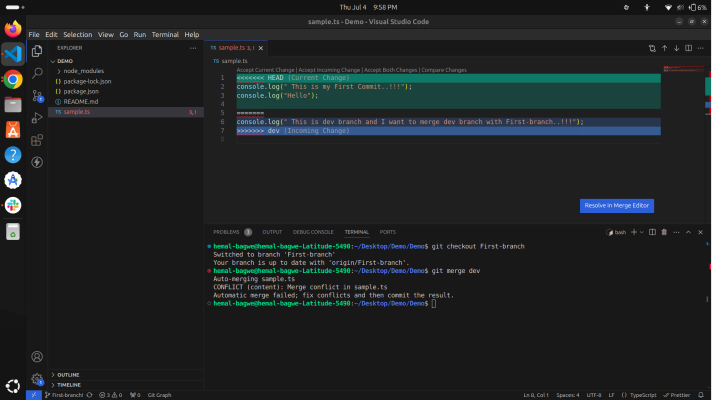Open the Manage gear in activity bar
The image size is (712, 400).
(x=37, y=379)
